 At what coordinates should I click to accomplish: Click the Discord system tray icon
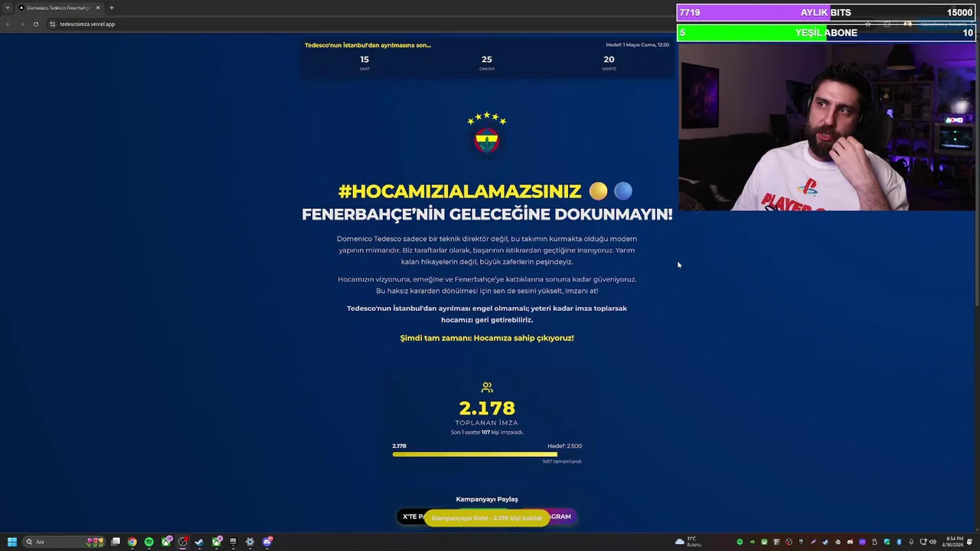[850, 542]
